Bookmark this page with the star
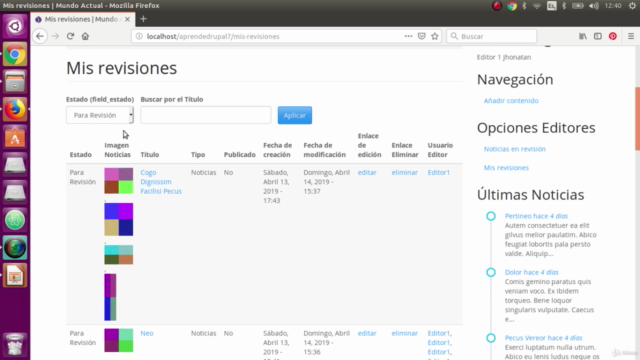The height and width of the screenshot is (360, 640). [435, 36]
